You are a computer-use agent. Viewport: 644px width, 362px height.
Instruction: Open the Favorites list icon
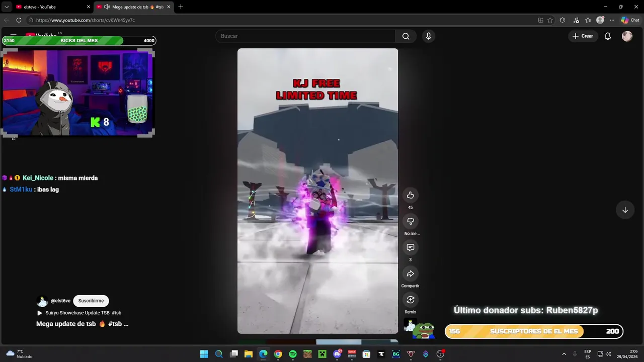pyautogui.click(x=588, y=20)
